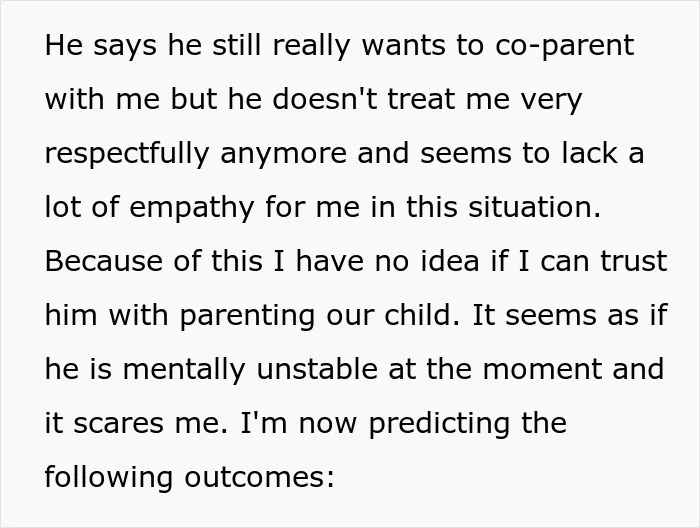Click the word "situation."
The width and height of the screenshot is (700, 528).
[x=534, y=208]
